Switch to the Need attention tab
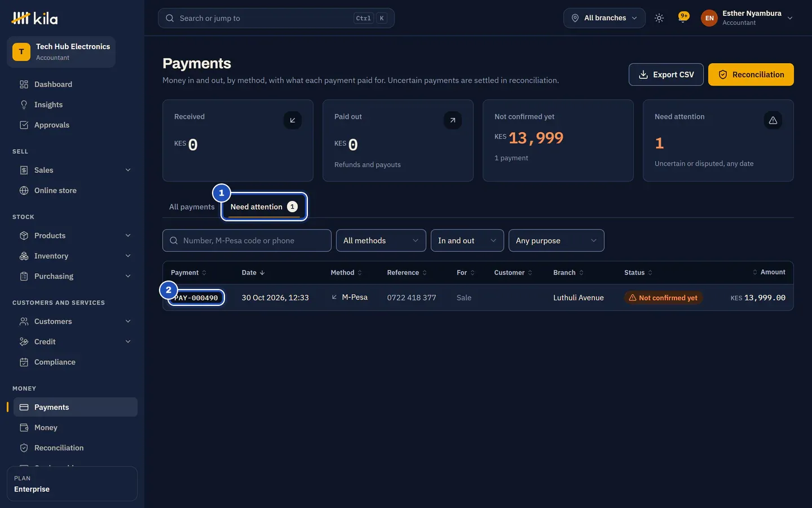The image size is (812, 508). click(x=264, y=207)
